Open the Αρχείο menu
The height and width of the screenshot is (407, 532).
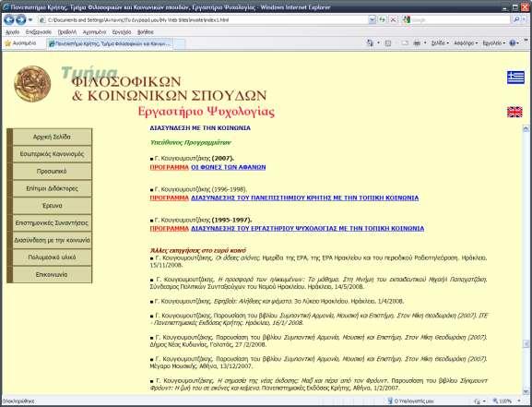[x=12, y=32]
